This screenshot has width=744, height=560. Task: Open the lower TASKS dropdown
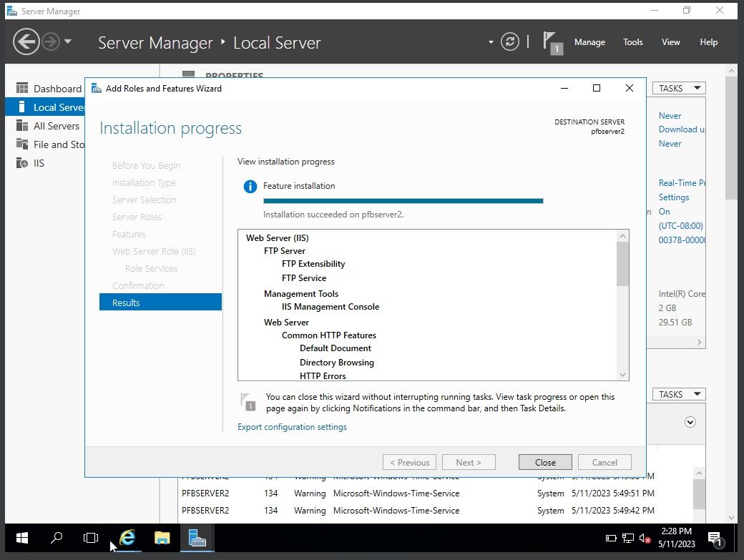677,393
